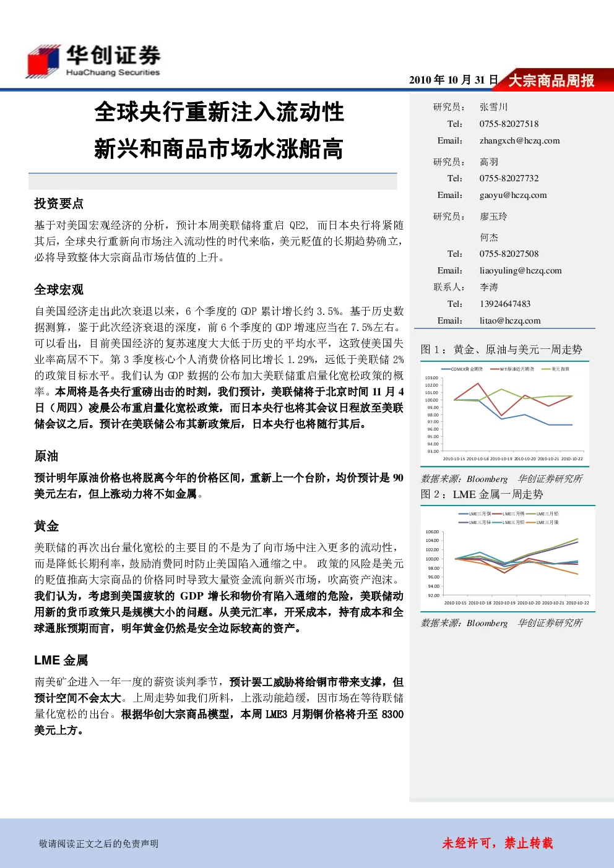The image size is (614, 868).
Task: Click email litao@hczq.com
Action: (x=510, y=320)
